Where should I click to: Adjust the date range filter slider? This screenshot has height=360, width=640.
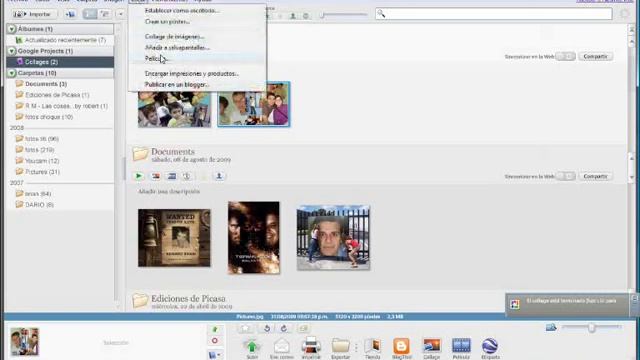(344, 15)
